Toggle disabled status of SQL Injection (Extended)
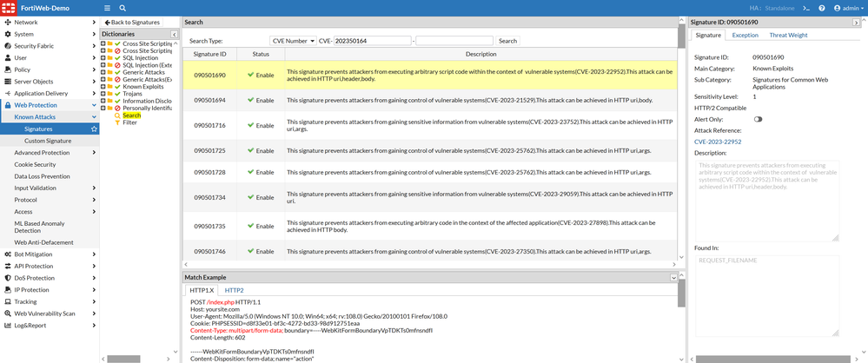 117,65
